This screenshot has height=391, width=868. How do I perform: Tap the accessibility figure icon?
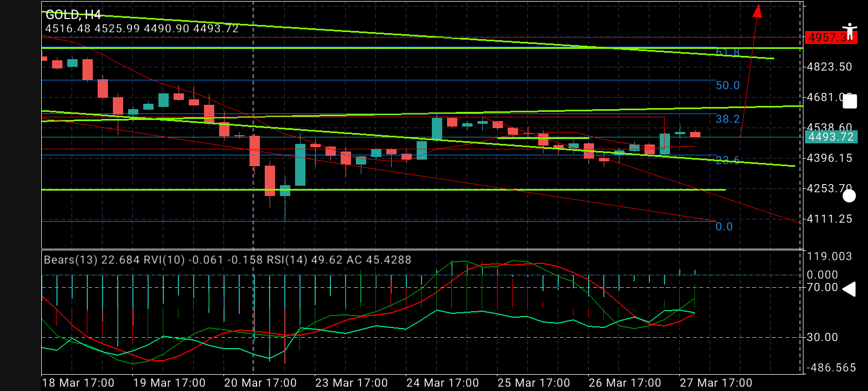[850, 31]
